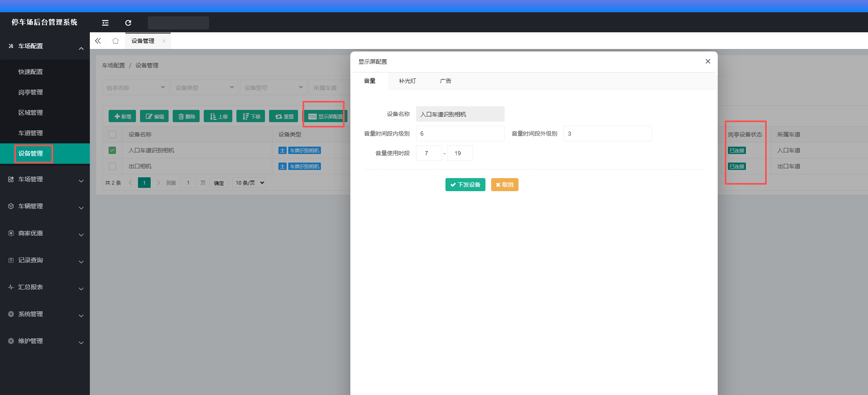
Task: Open 岗亭管理 in the sidebar
Action: pyautogui.click(x=31, y=92)
